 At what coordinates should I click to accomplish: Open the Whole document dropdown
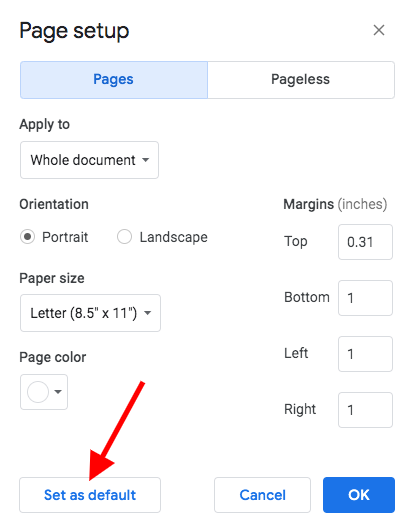click(x=89, y=160)
